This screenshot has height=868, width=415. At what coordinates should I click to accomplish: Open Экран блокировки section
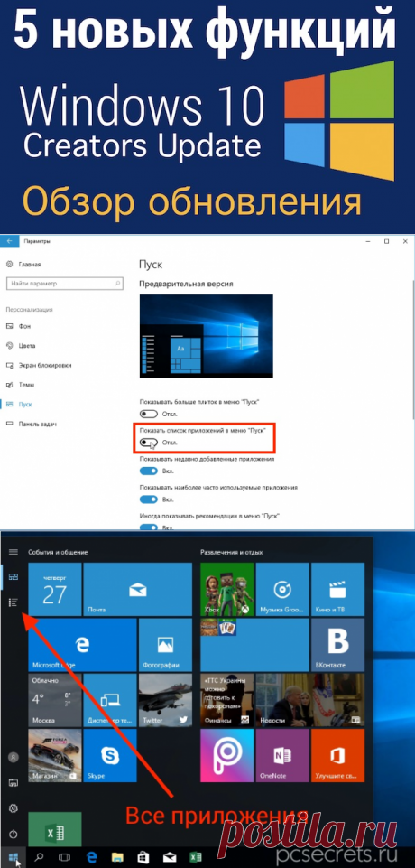click(39, 366)
